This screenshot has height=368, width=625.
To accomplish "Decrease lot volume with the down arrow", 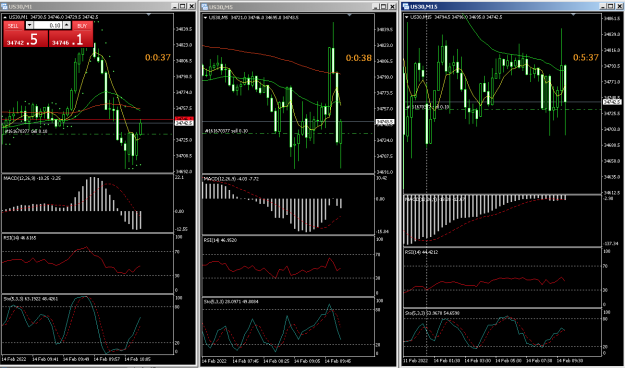I will pos(29,25).
